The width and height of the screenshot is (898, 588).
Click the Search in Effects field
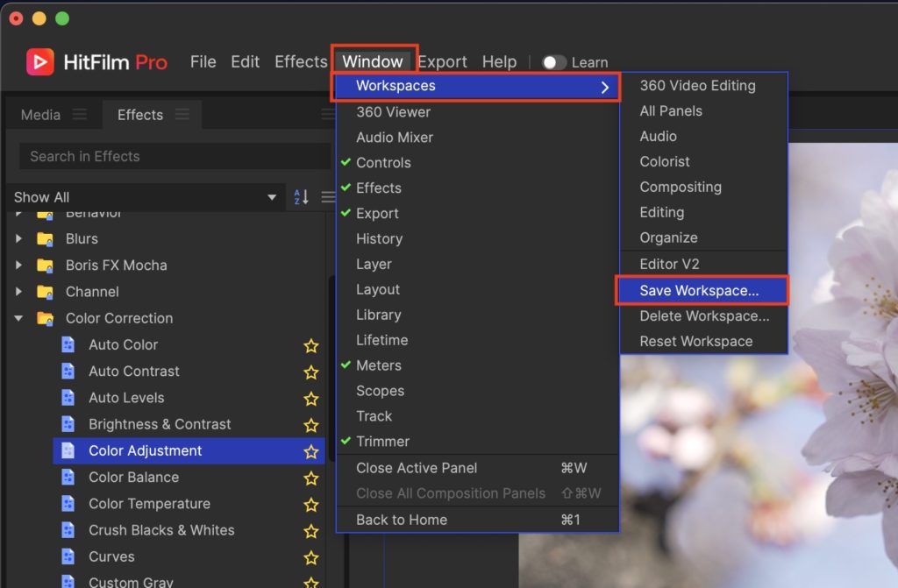(175, 156)
